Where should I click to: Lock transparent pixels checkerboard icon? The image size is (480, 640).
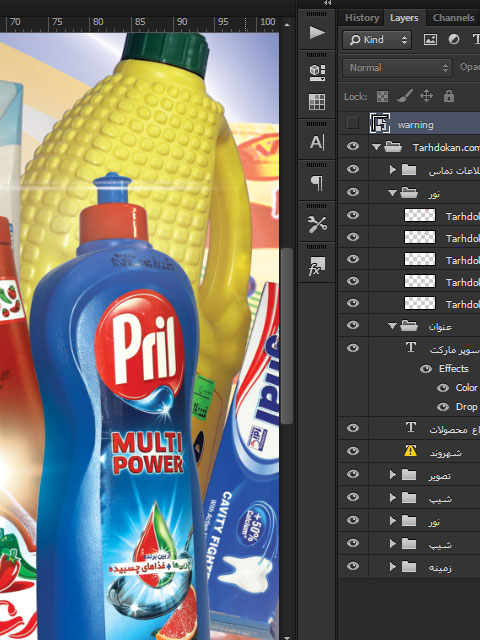(382, 97)
